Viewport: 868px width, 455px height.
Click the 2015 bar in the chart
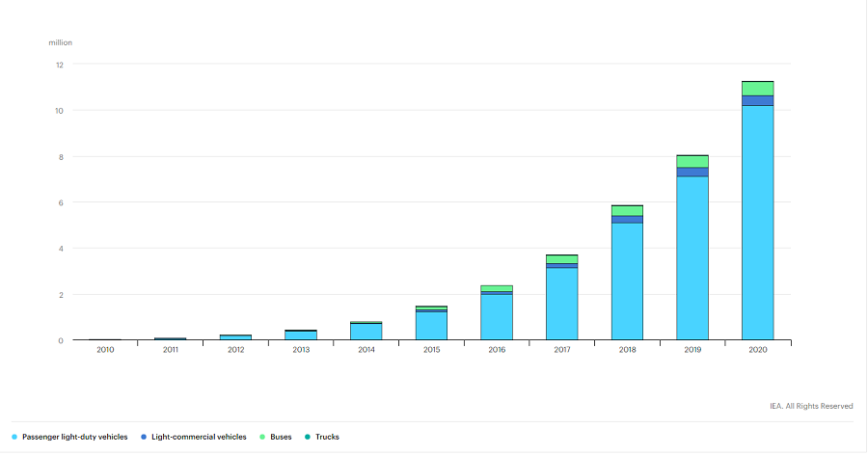tap(431, 326)
